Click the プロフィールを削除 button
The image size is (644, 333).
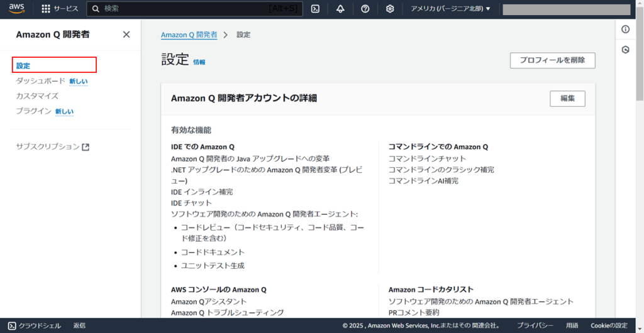[552, 60]
